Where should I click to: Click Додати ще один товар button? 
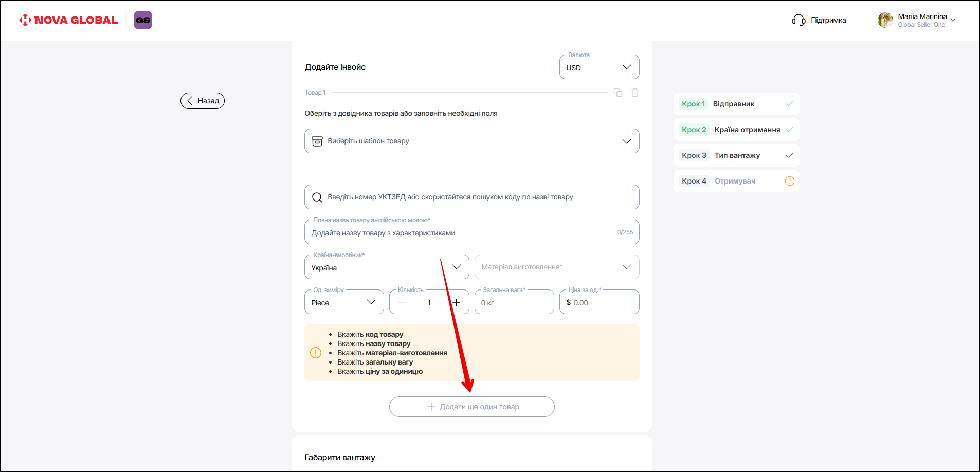[x=471, y=407]
